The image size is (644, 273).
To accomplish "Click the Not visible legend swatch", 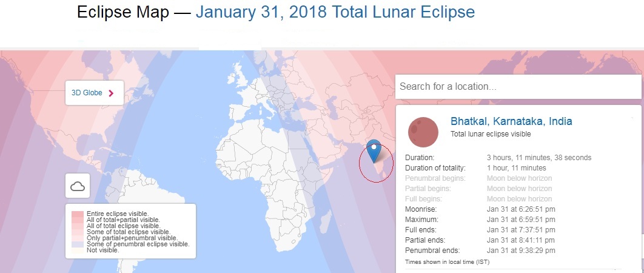I will 78,250.
